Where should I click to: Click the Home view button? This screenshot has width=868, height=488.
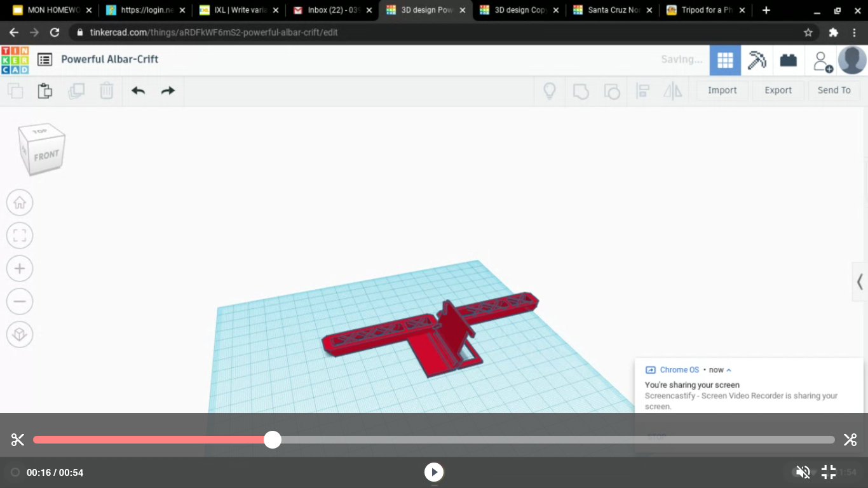[x=20, y=203]
